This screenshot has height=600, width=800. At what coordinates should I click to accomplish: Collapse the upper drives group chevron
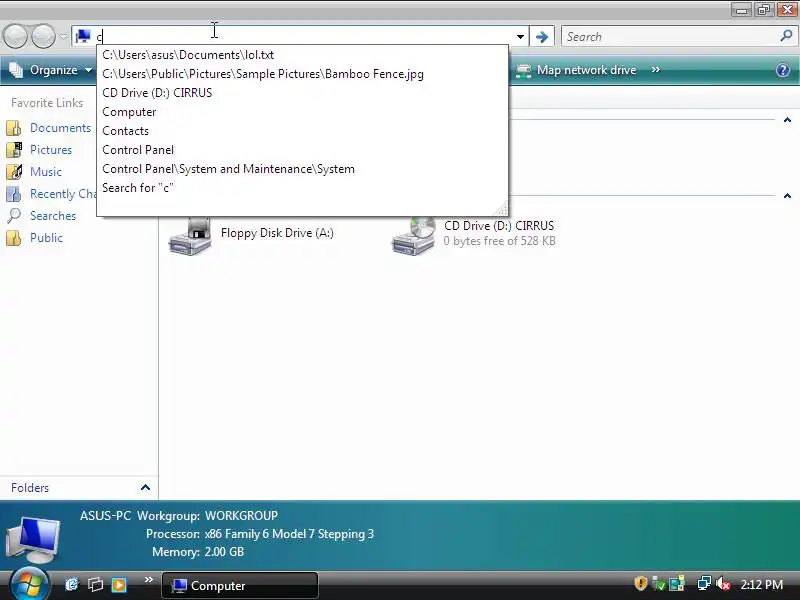(x=787, y=120)
